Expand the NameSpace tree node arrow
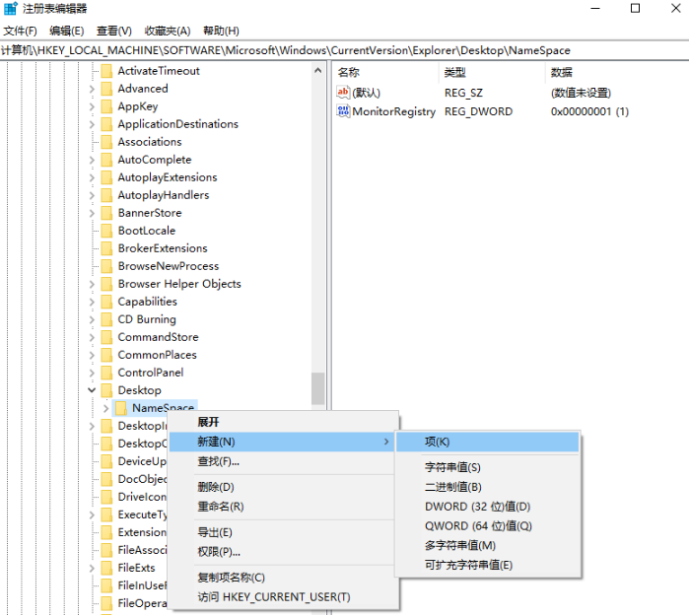This screenshot has height=616, width=689. click(x=105, y=408)
